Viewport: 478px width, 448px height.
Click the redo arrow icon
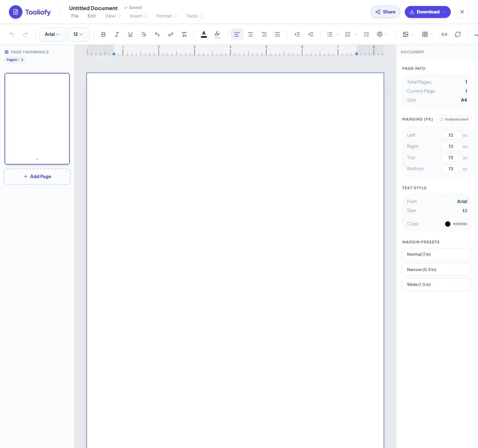tap(25, 34)
